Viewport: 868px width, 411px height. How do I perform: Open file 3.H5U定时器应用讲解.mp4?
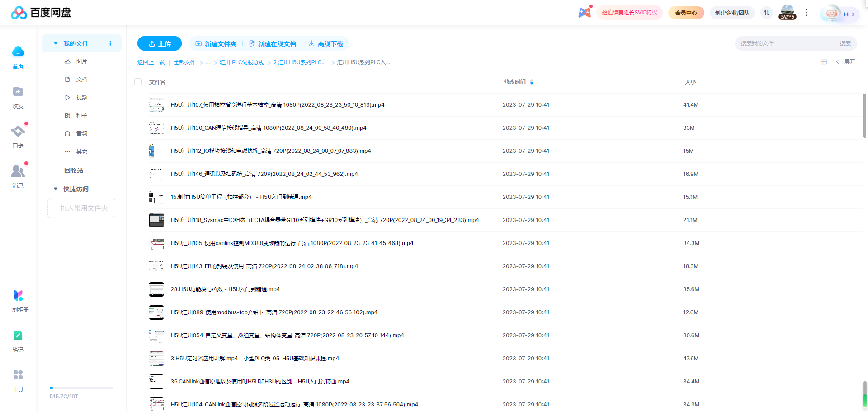tap(255, 359)
